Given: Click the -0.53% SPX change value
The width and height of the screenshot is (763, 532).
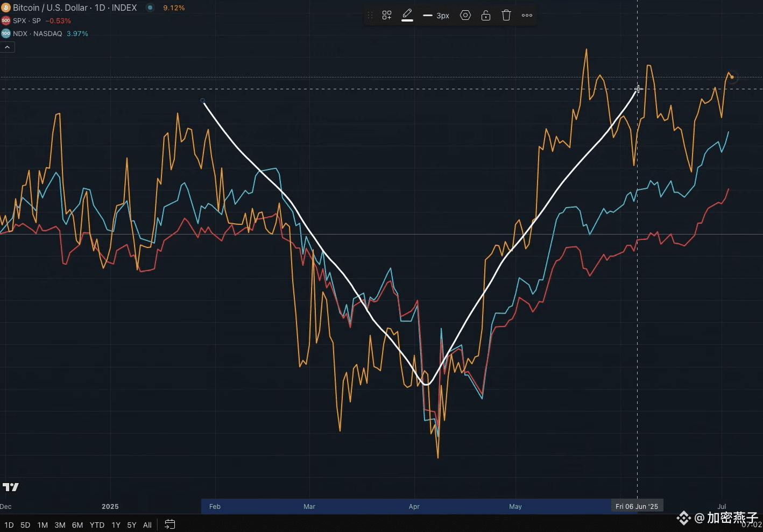Looking at the screenshot, I should tap(58, 21).
